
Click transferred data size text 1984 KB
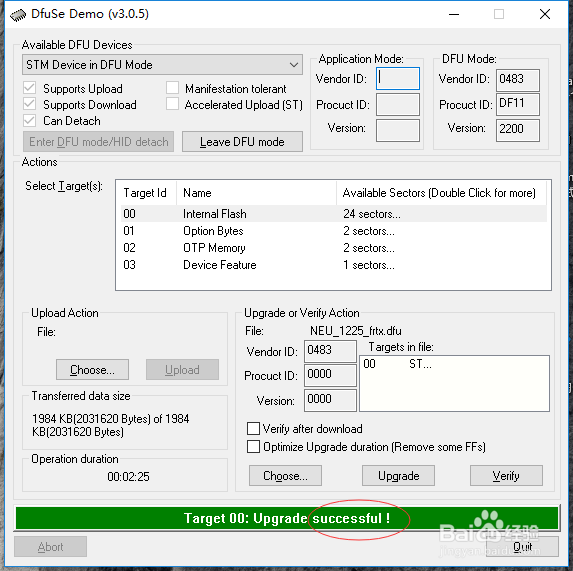111,425
